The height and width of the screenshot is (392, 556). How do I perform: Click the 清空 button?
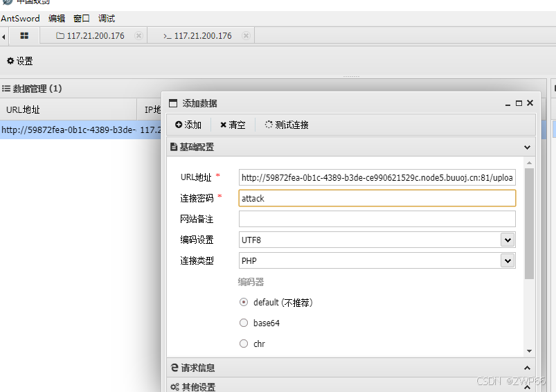coord(233,125)
